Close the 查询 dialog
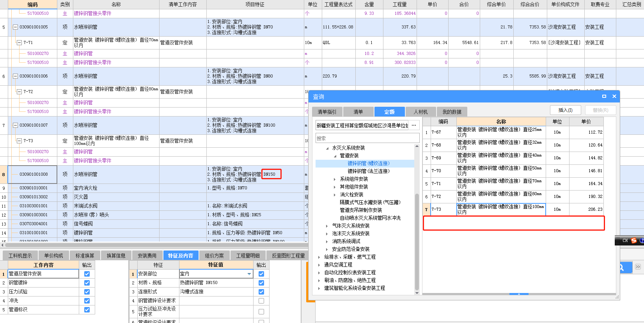The height and width of the screenshot is (323, 644). (x=614, y=96)
